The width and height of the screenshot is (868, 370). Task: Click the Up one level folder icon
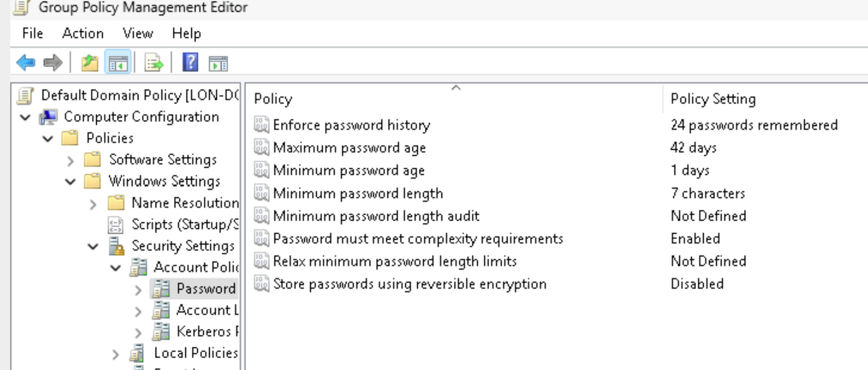(90, 63)
